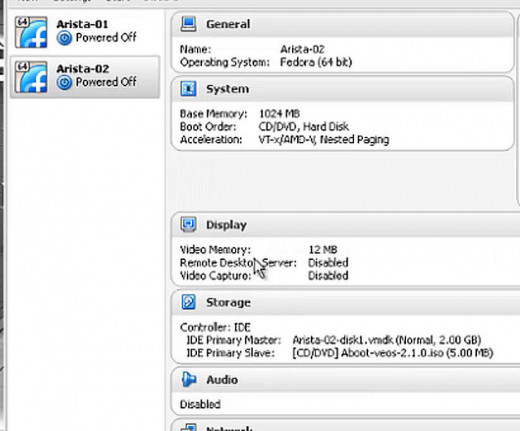Click the Arista-02 powered off status icon
Image resolution: width=520 pixels, height=431 pixels.
coord(64,82)
